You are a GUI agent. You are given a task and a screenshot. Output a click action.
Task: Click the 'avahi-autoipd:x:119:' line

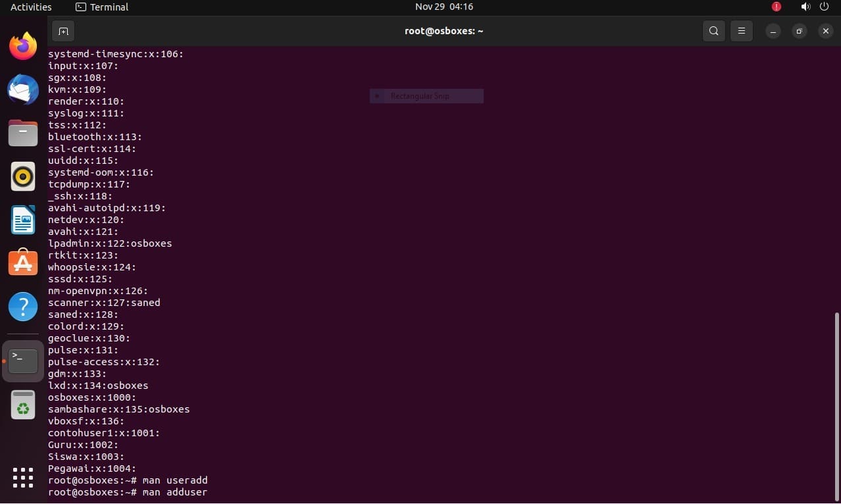[x=107, y=208]
